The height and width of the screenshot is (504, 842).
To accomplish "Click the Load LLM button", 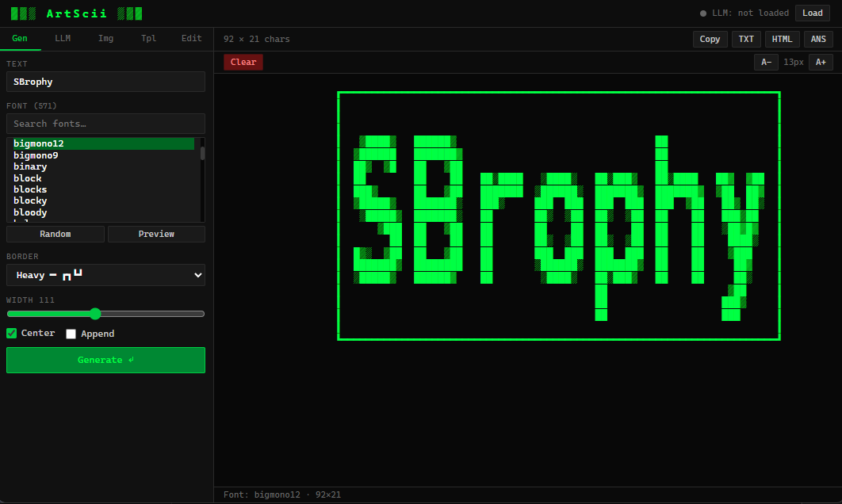I will tap(812, 13).
